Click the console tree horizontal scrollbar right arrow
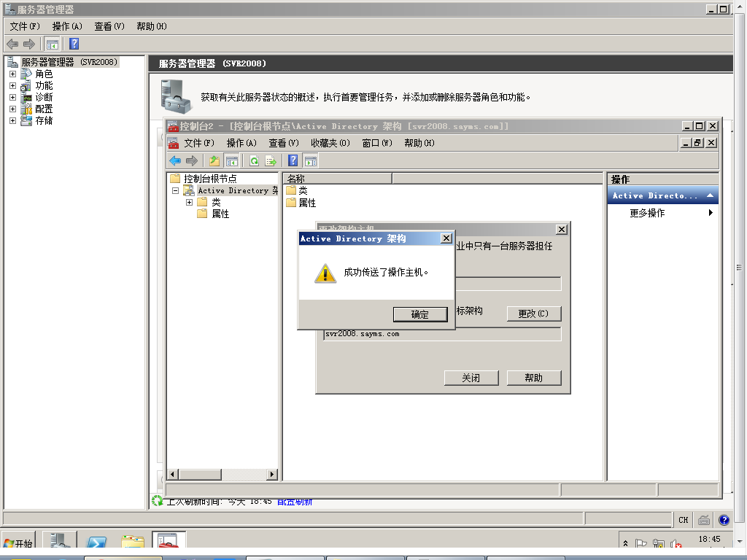This screenshot has width=747, height=560. click(x=273, y=475)
